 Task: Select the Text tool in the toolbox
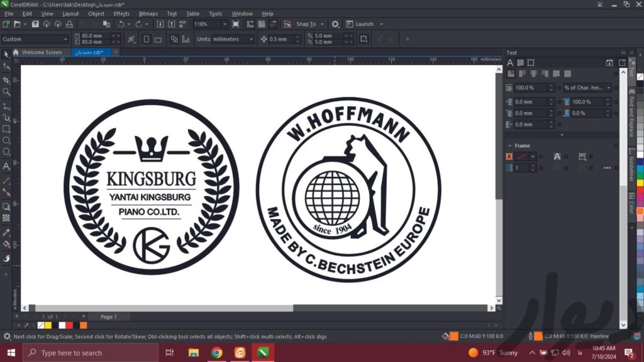click(x=6, y=167)
